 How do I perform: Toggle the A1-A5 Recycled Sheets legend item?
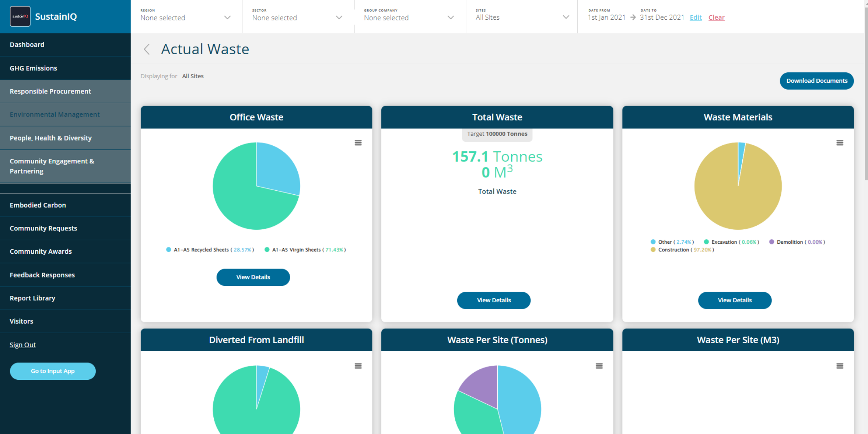pos(210,250)
